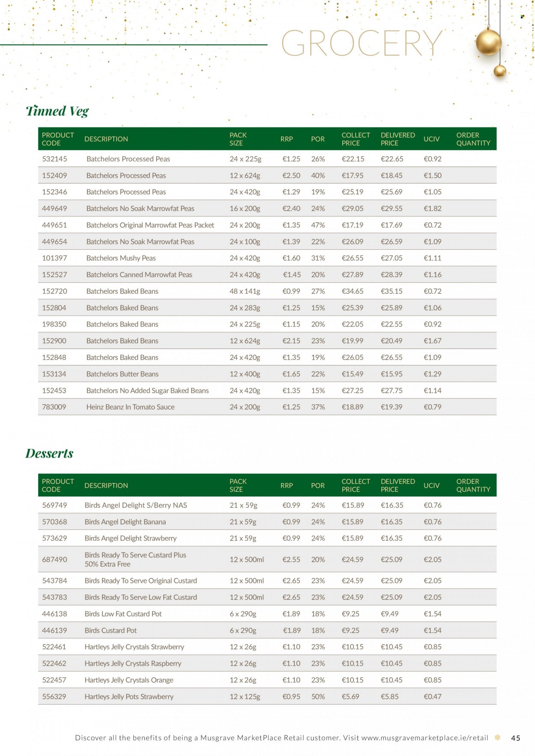Click pack size 16 x 200g
This screenshot has width=535, height=756.
(x=245, y=209)
